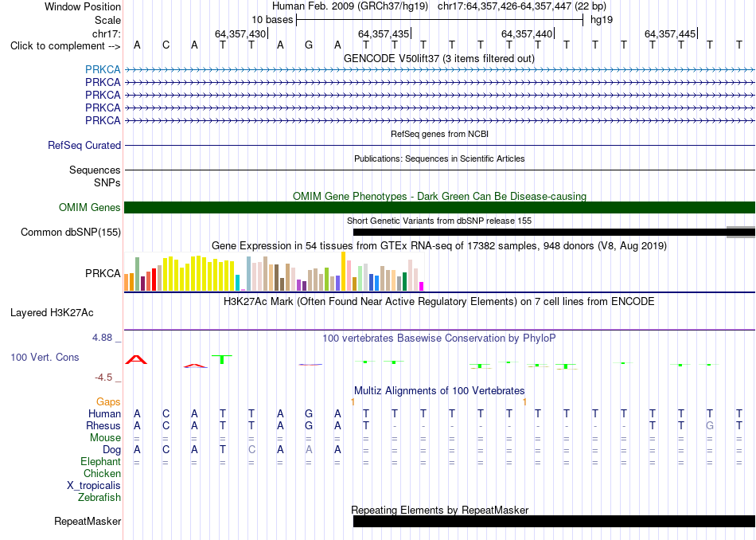Click the first base letter A in the sequence
The width and height of the screenshot is (756, 540).
(137, 45)
